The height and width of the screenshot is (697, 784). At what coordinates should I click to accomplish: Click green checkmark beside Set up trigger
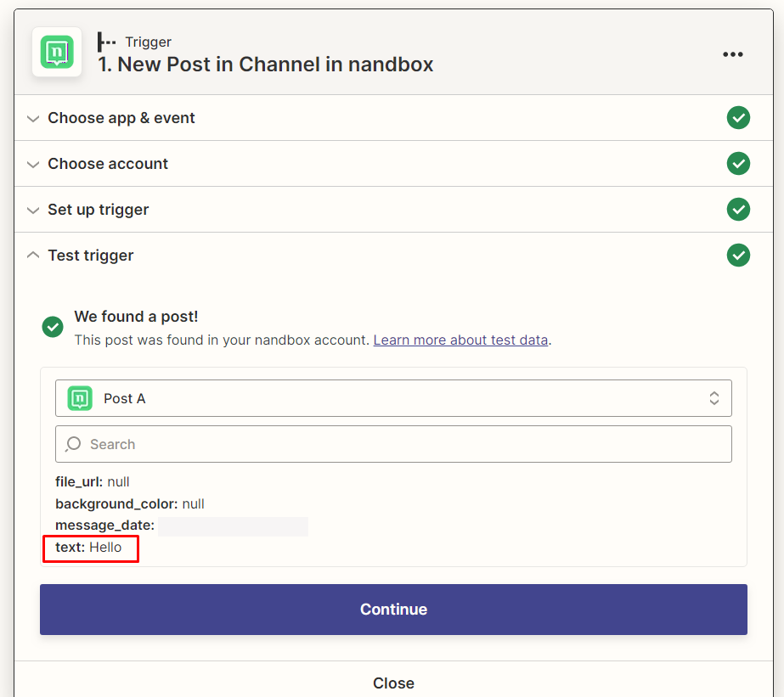tap(738, 210)
